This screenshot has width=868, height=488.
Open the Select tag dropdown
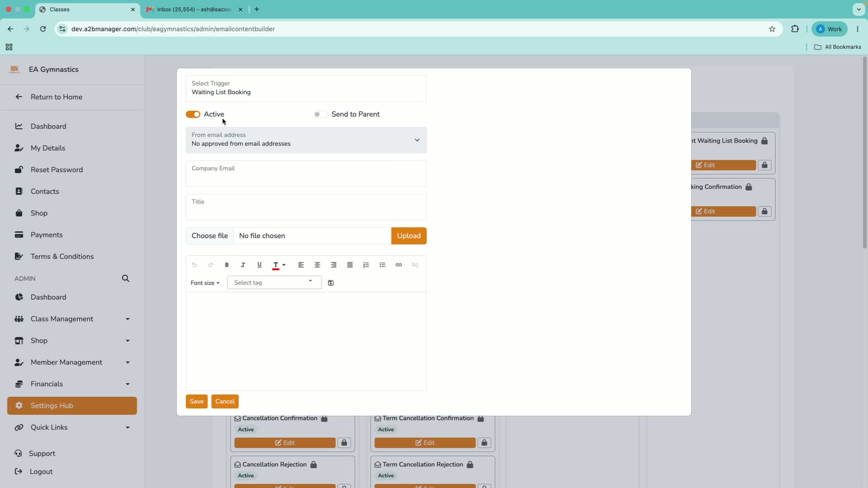tap(274, 282)
